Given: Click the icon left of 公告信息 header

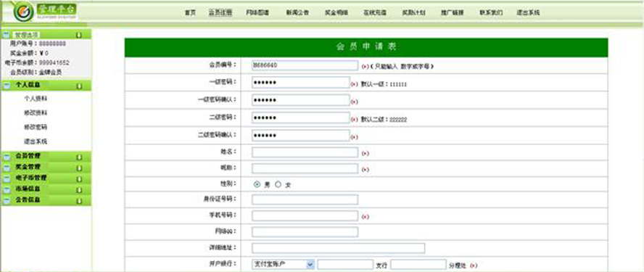Looking at the screenshot, I should point(6,200).
